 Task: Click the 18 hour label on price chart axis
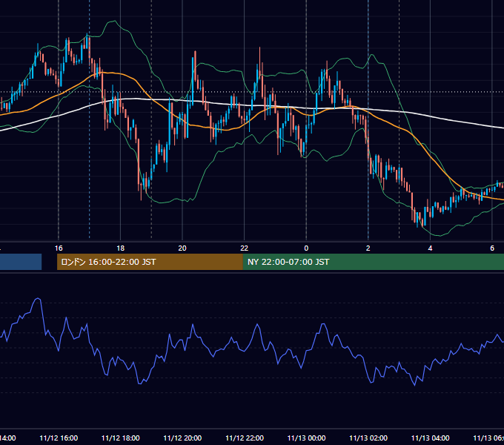click(x=120, y=248)
